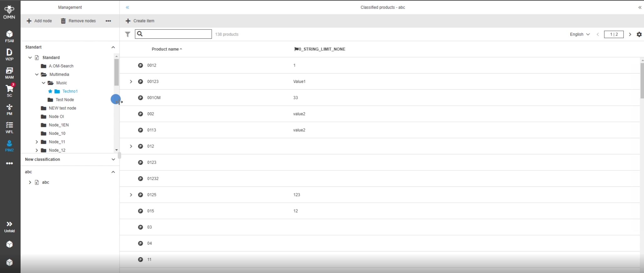644x273 pixels.
Task: Open the PIM2 module
Action: 9,146
